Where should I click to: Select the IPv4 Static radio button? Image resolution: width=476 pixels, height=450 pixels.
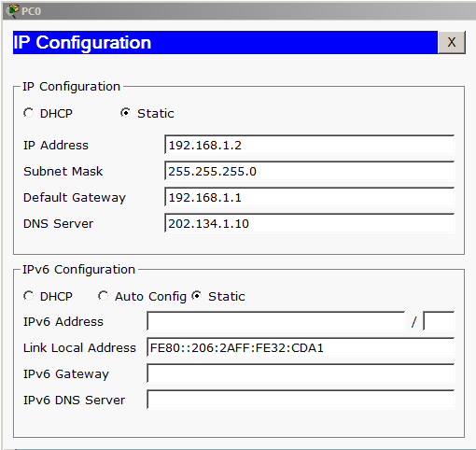[x=126, y=113]
